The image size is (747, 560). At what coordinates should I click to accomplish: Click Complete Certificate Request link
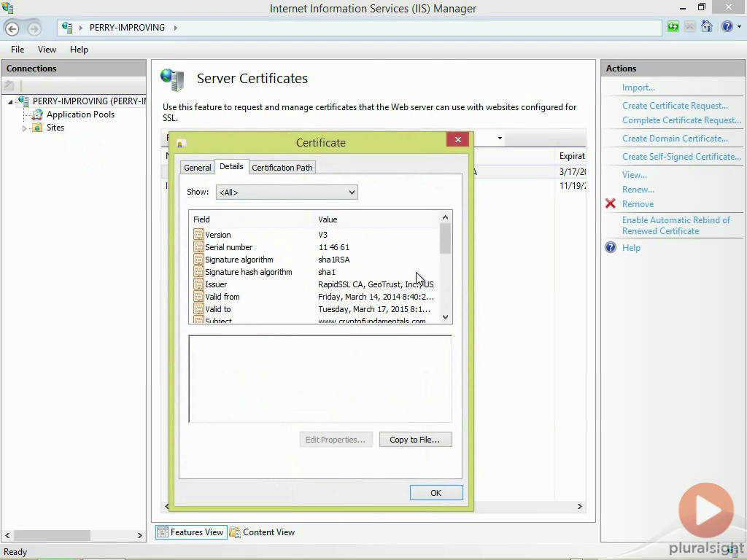682,120
